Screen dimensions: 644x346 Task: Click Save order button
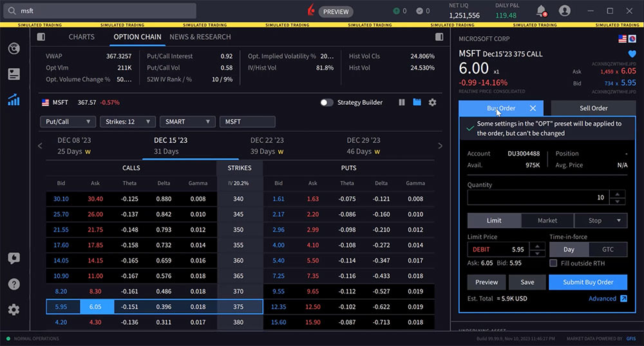[x=527, y=282]
